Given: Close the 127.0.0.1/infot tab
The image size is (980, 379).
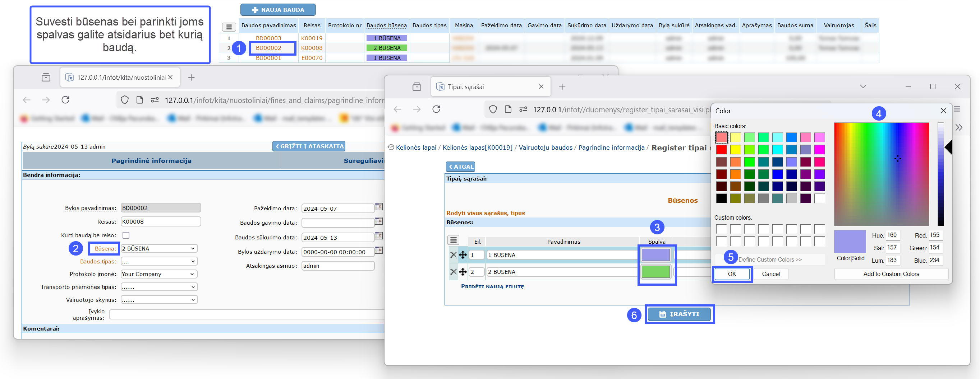Looking at the screenshot, I should (x=170, y=77).
